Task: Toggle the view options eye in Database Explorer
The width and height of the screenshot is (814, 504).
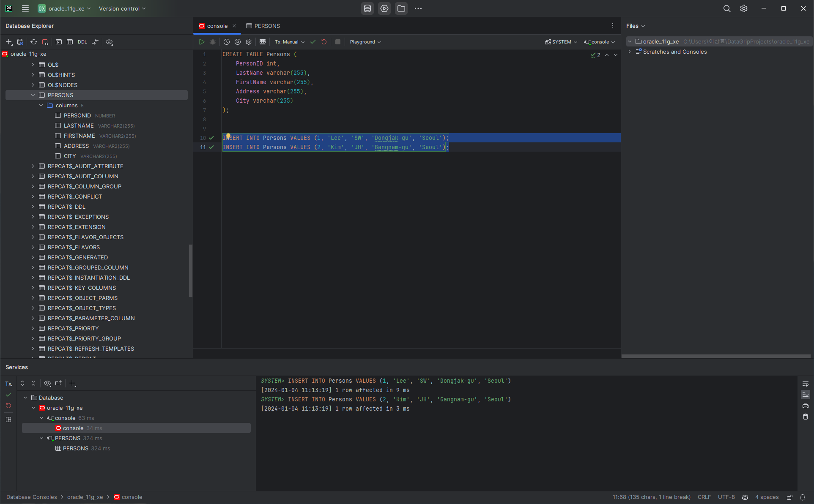Action: pos(109,42)
